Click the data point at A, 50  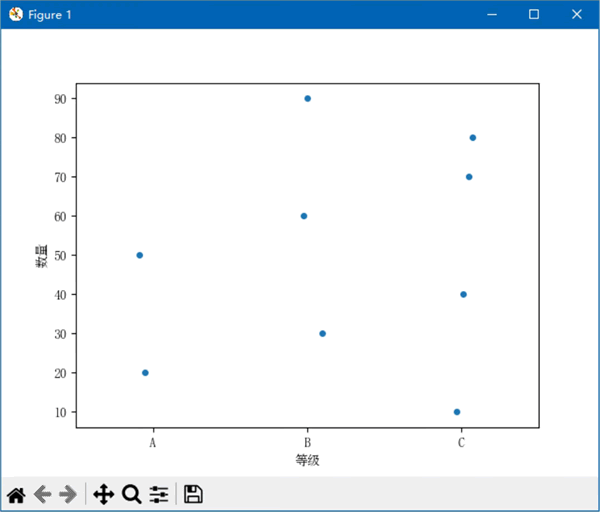[140, 255]
